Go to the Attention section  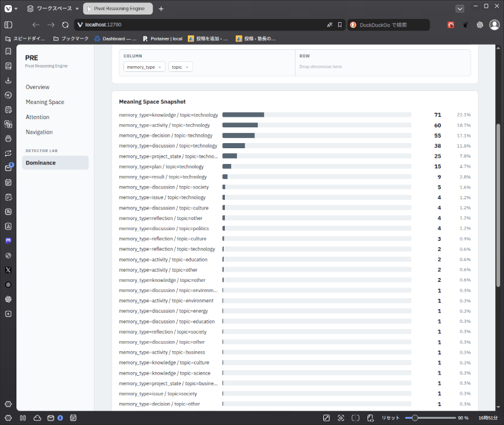pyautogui.click(x=38, y=117)
